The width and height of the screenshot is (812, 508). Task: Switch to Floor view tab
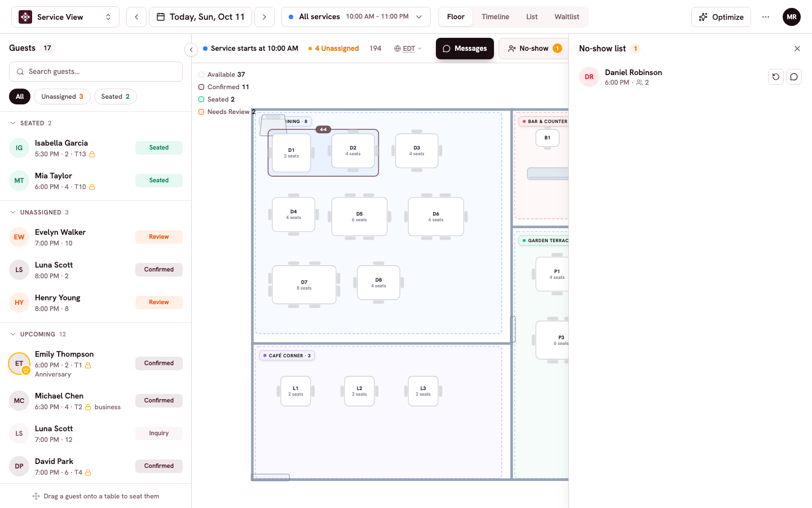pos(456,17)
